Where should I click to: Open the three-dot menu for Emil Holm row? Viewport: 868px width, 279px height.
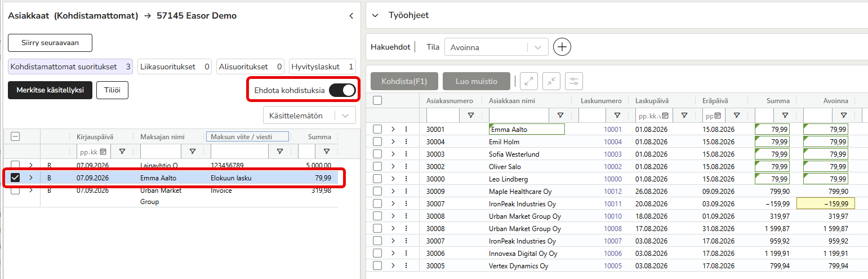[x=406, y=141]
